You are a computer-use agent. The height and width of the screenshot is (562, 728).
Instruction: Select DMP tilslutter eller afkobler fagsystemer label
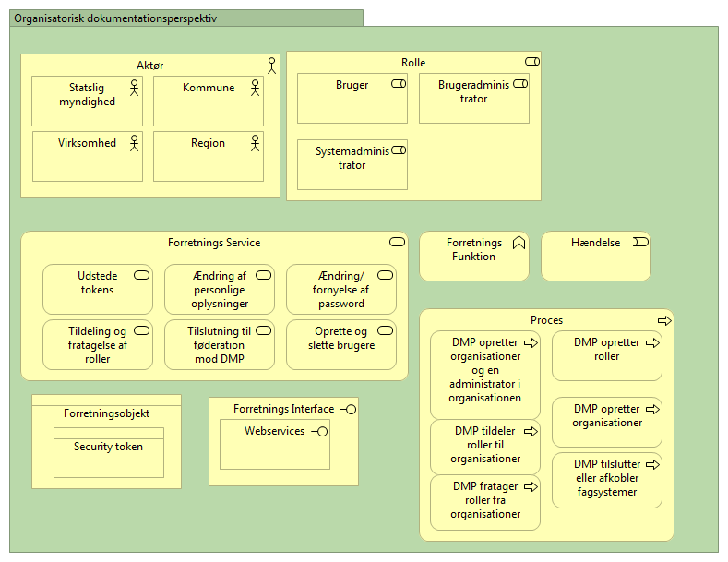point(607,478)
